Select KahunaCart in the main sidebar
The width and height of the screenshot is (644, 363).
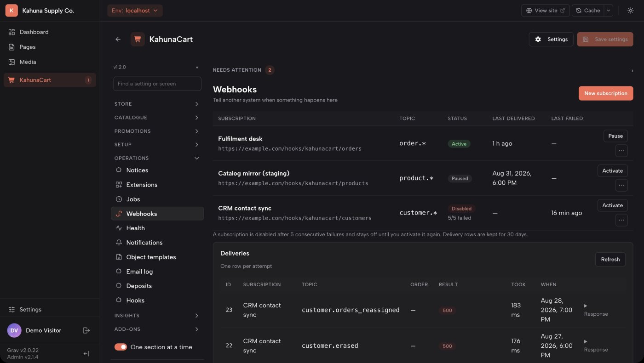50,80
